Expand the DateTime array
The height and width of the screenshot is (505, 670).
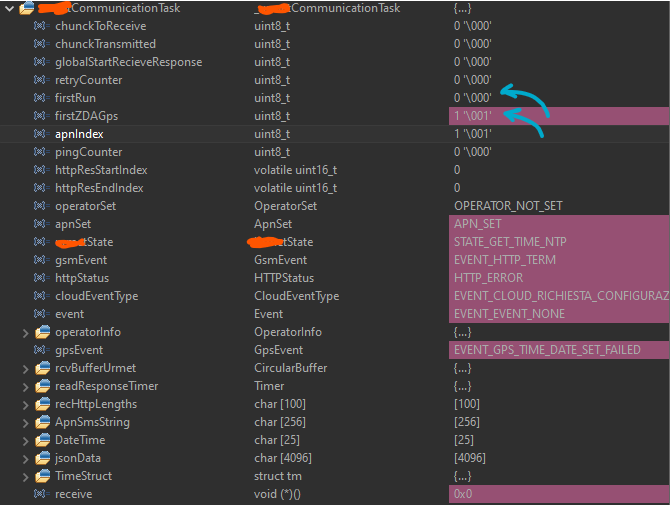pyautogui.click(x=26, y=440)
